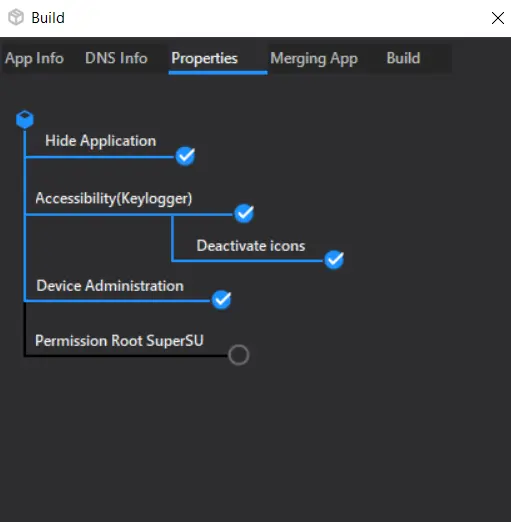Viewport: 511px width, 522px height.
Task: Click the Permission Root SuperSU label
Action: [x=119, y=341]
